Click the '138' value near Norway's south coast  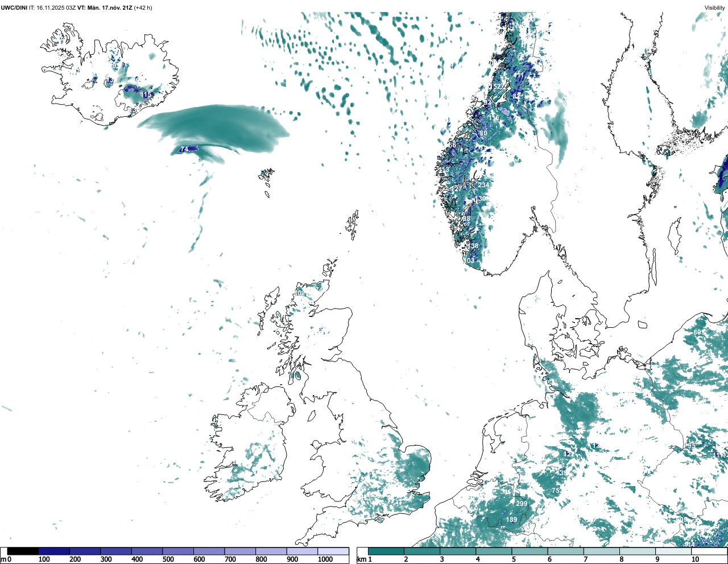tap(474, 246)
